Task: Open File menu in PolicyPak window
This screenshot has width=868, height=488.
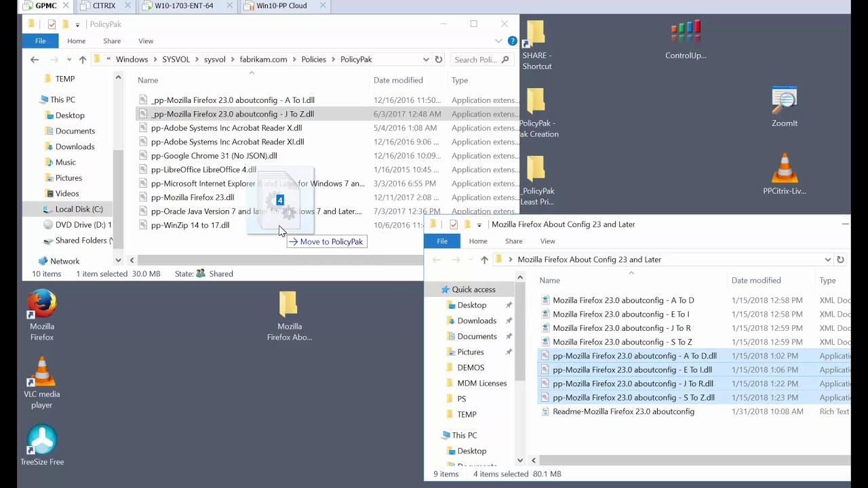Action: [x=41, y=41]
